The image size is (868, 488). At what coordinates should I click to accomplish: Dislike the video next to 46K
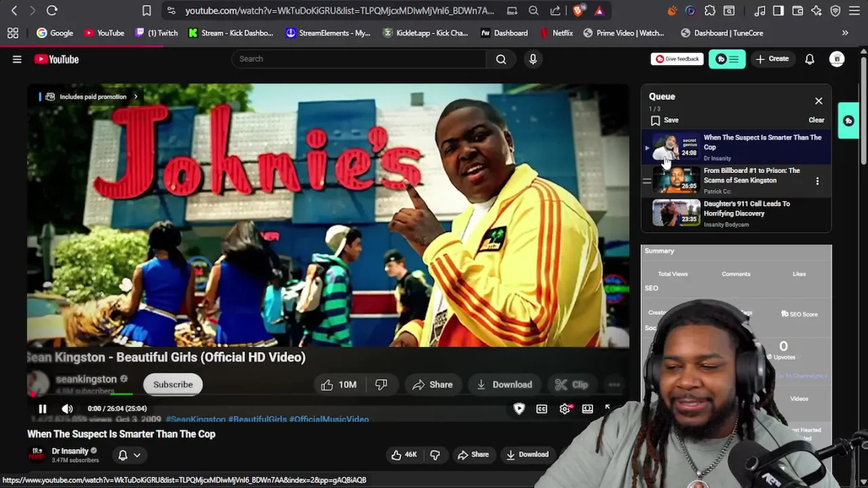tap(435, 455)
